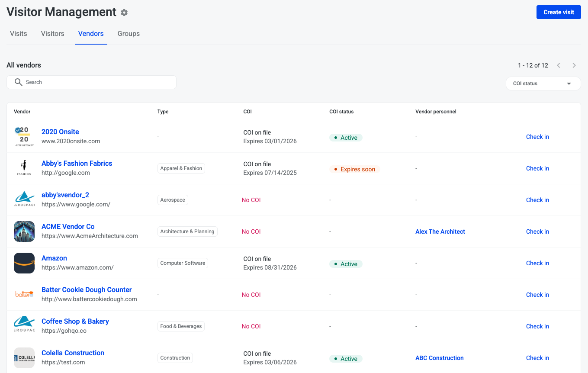Open Alex The Architect personnel link
This screenshot has width=588, height=373.
pyautogui.click(x=440, y=232)
